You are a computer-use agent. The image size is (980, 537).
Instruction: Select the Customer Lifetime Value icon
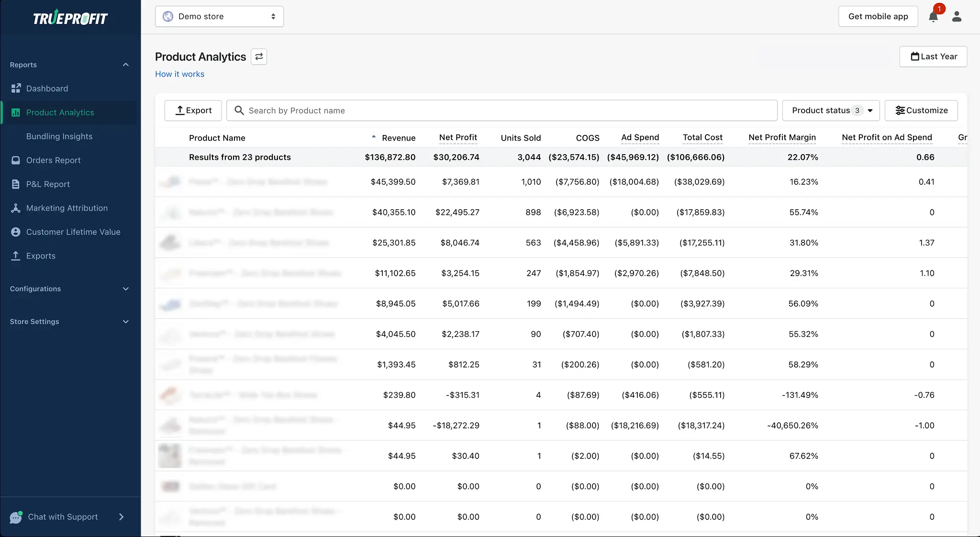pyautogui.click(x=16, y=232)
